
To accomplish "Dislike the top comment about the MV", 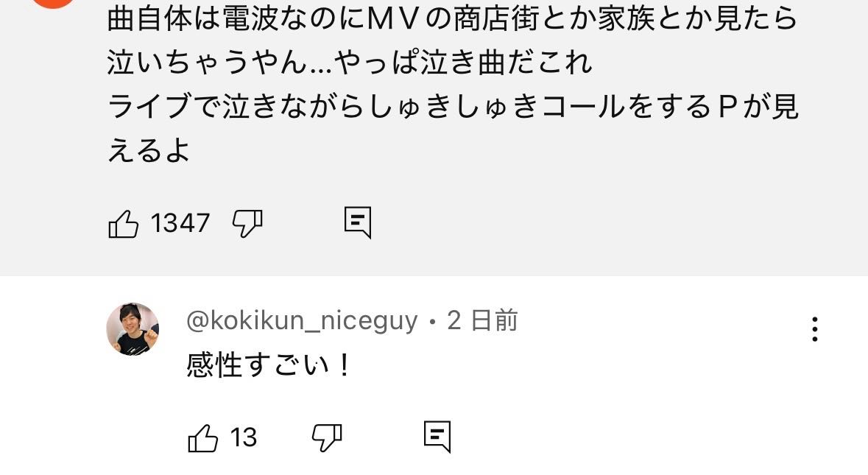I will point(247,224).
